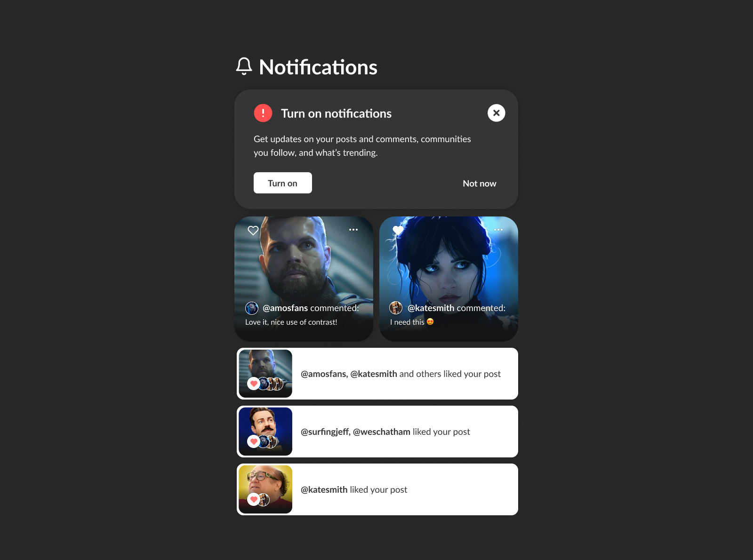The width and height of the screenshot is (753, 560).
Task: Click the smiling-heart emoji in Kate's comment
Action: 431,322
